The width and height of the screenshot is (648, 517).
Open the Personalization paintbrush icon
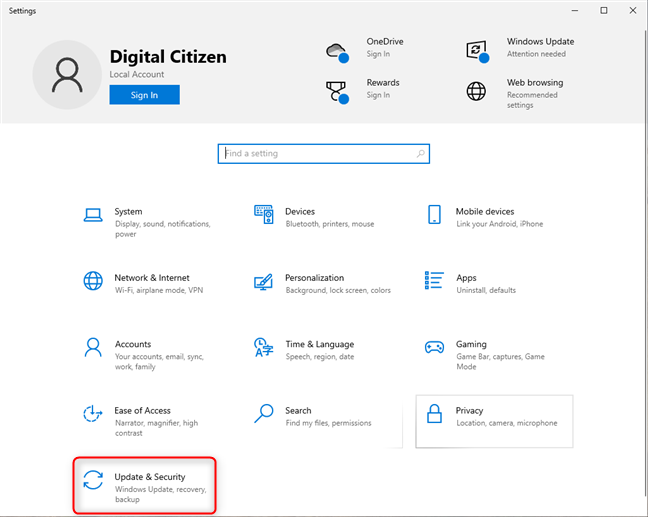(x=264, y=281)
